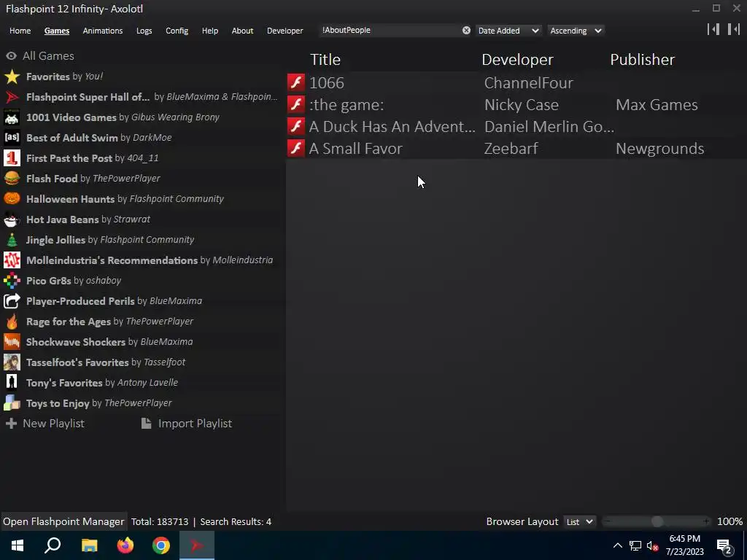Click the Flash Food burger icon
This screenshot has height=560, width=747.
click(12, 179)
